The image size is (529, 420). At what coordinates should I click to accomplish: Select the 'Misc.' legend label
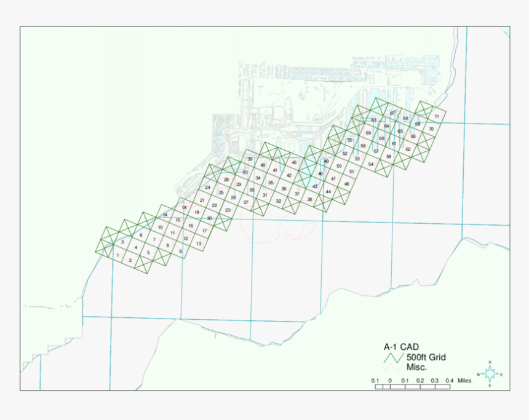click(x=416, y=367)
